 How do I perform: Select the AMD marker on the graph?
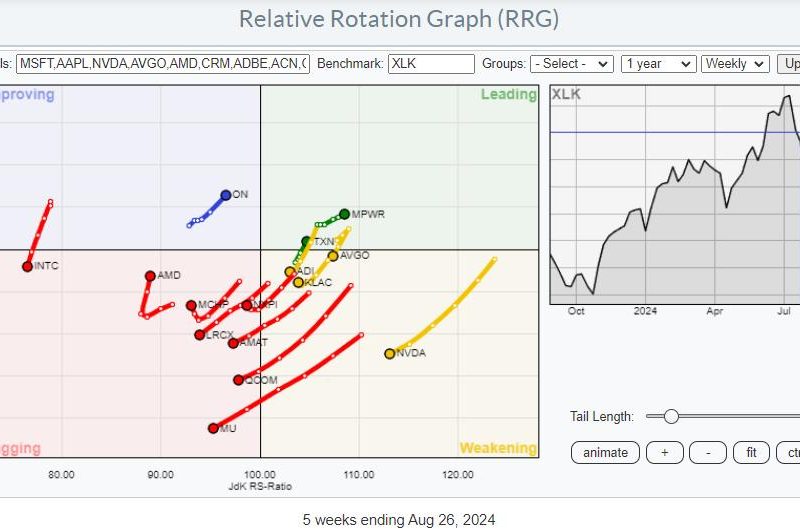tap(150, 276)
